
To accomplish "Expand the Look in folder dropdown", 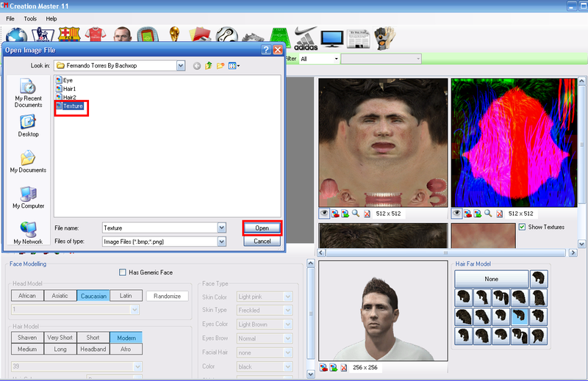I will (181, 65).
